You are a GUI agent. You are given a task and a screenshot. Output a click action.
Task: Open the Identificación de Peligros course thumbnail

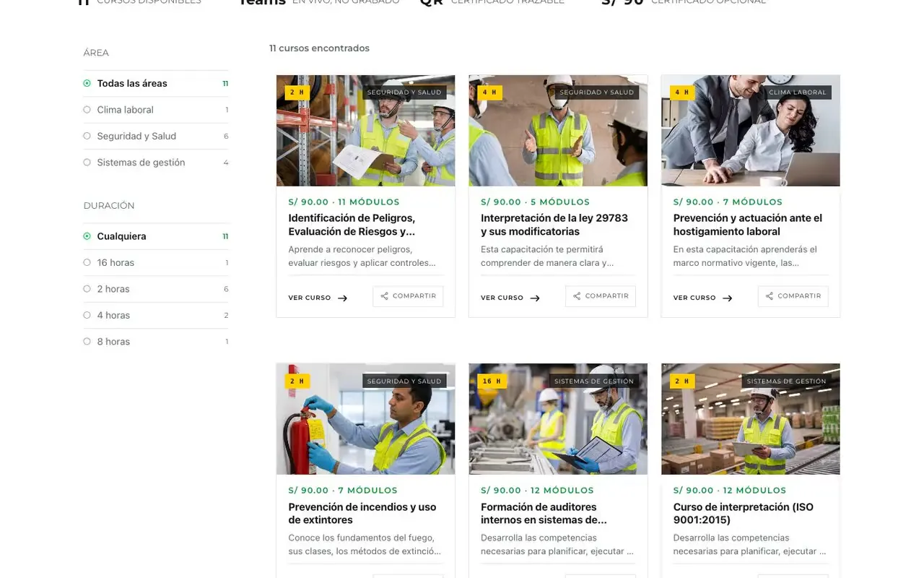point(365,131)
